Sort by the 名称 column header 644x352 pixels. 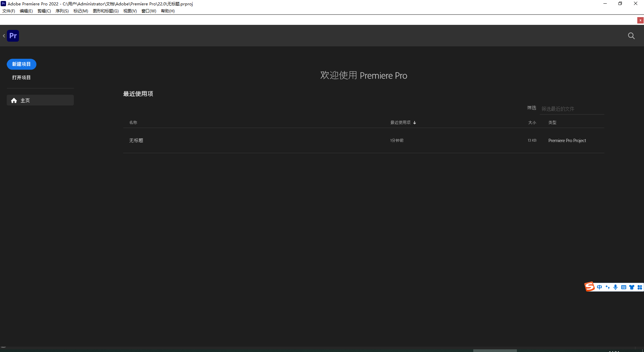coord(133,123)
